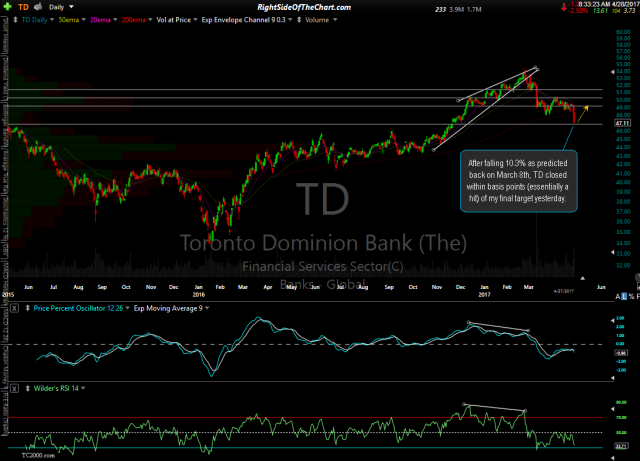Open the Price Percent Oscillator 12 26 menu
640x461 pixels.
point(82,308)
